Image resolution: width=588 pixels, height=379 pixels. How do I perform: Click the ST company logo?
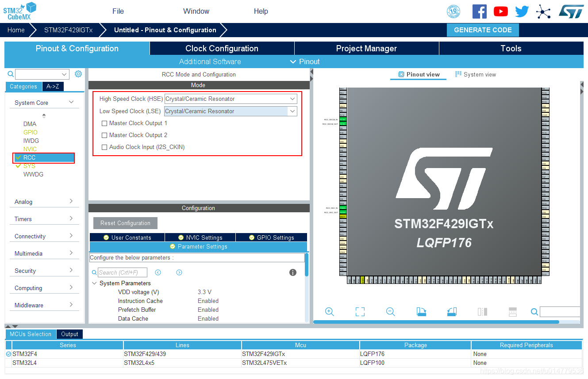tap(571, 11)
